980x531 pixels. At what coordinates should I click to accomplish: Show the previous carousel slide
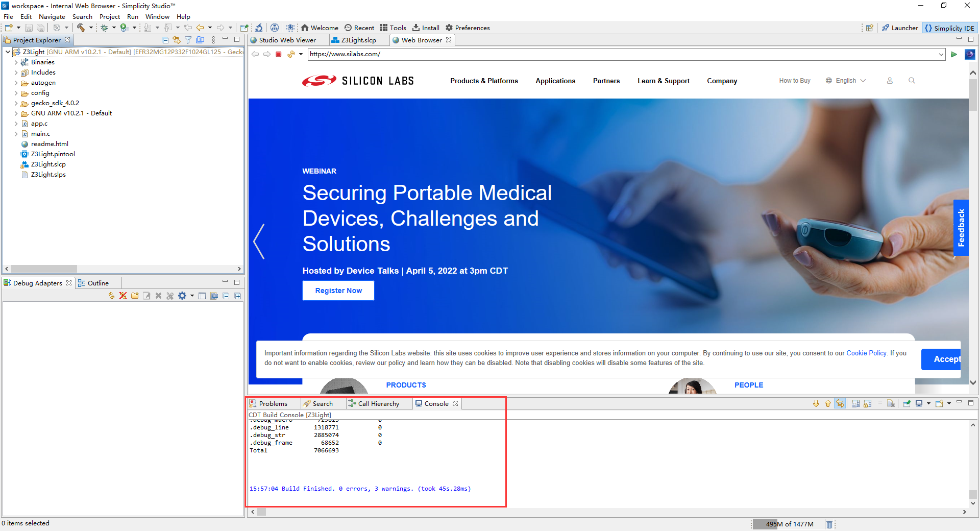point(259,242)
